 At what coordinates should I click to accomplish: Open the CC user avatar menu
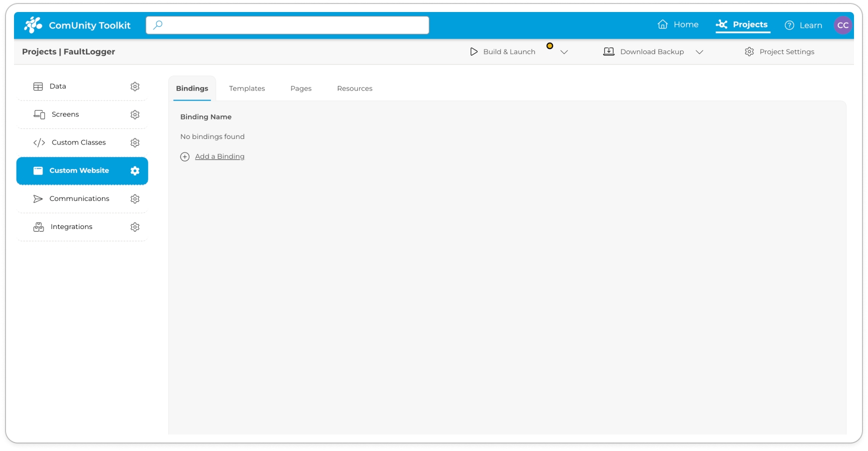pyautogui.click(x=842, y=25)
